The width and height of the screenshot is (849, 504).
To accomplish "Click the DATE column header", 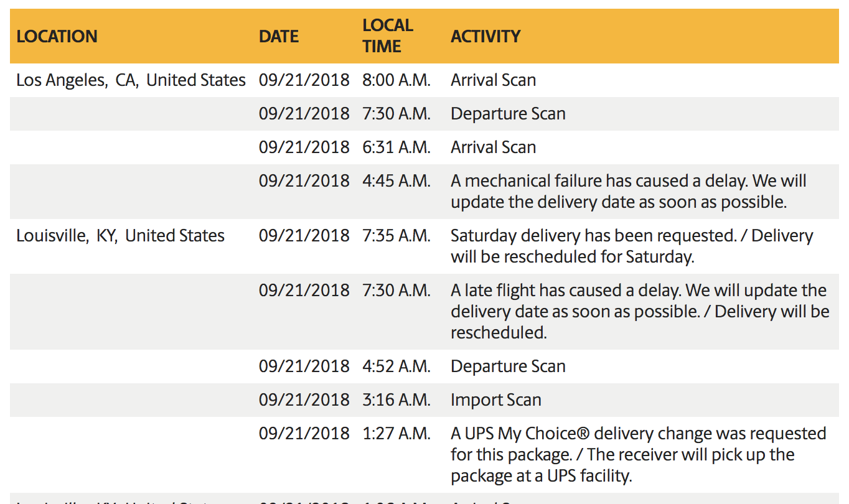I will [279, 36].
